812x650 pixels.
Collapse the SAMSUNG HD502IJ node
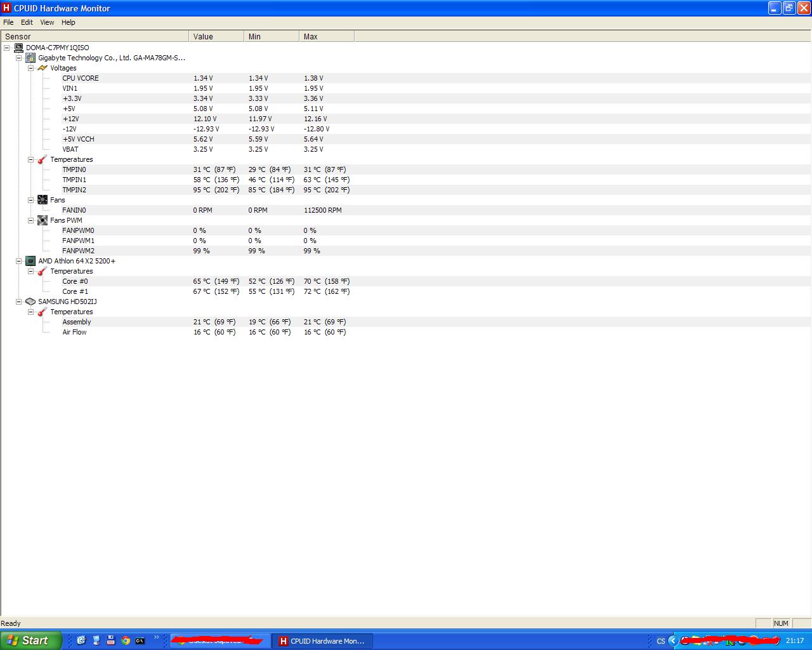click(19, 302)
